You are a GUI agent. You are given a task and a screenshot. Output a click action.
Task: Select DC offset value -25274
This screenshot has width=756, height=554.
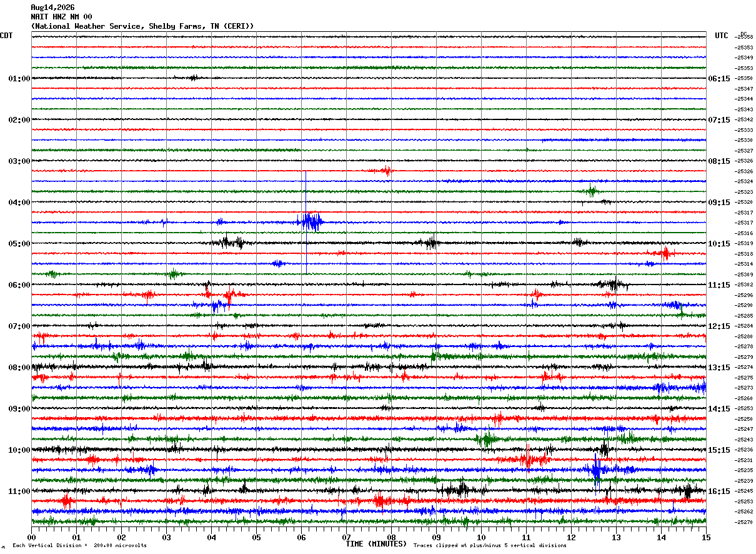click(744, 368)
